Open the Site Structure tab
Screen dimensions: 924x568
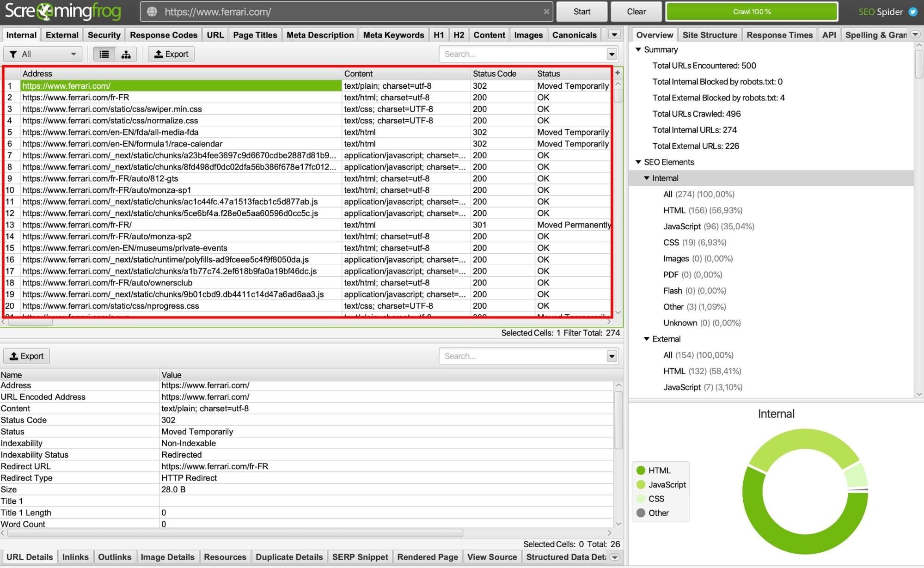(710, 34)
